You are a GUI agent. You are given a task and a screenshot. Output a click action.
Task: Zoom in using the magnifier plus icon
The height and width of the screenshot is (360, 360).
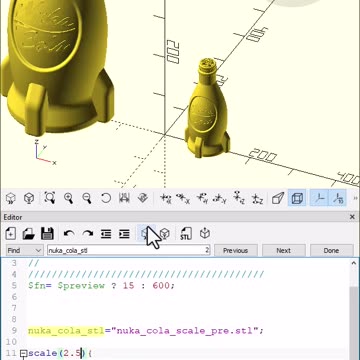[x=69, y=198]
